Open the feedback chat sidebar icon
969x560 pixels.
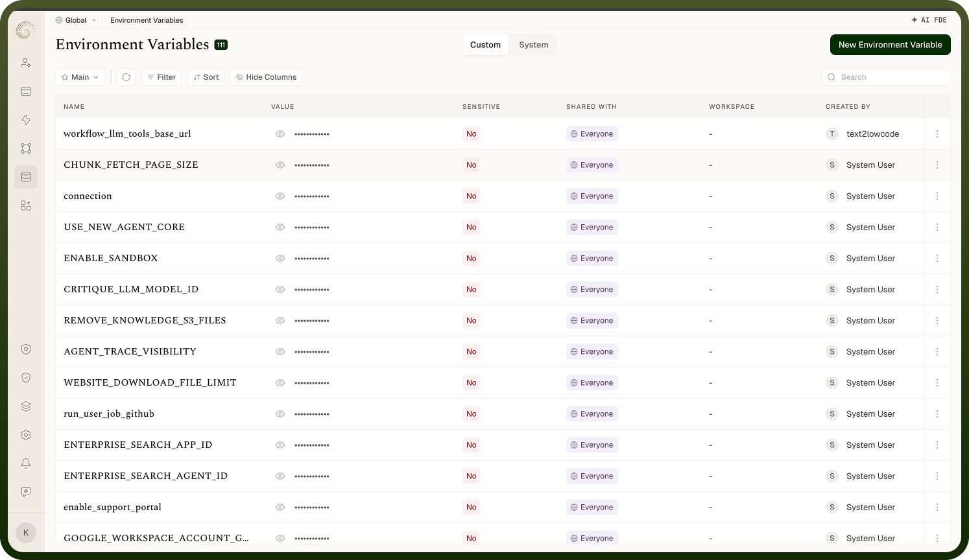tap(26, 492)
